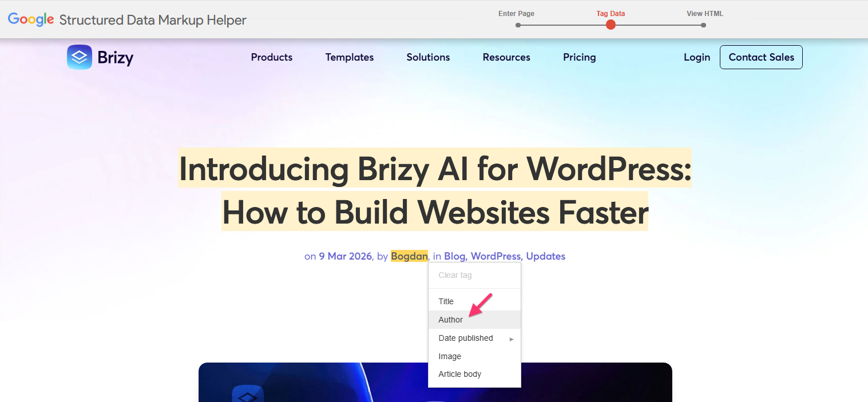Click the Brizy wordmark text
Viewport: 868px width, 402px height.
pyautogui.click(x=115, y=58)
